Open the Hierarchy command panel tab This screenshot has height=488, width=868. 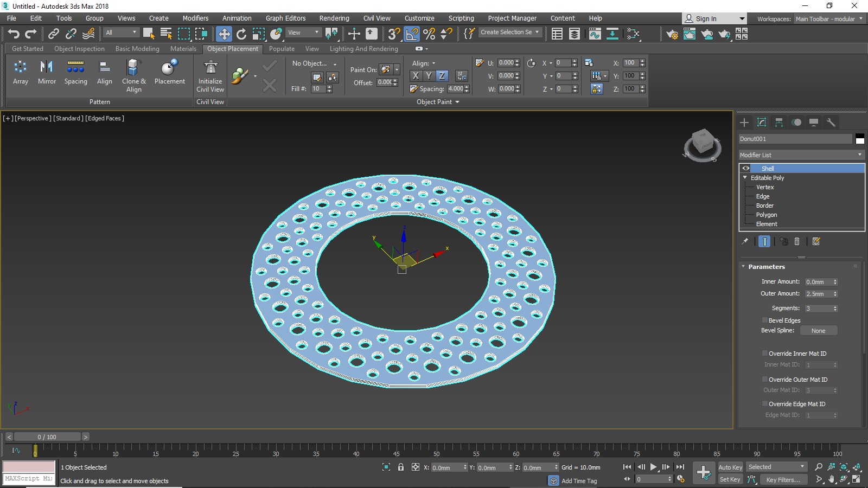[x=779, y=123]
